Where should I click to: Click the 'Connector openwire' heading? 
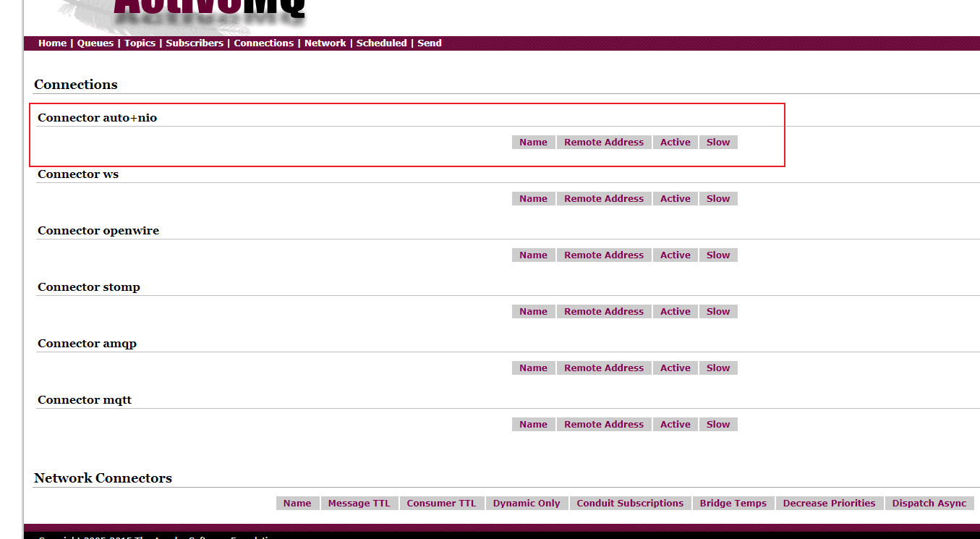(x=98, y=231)
